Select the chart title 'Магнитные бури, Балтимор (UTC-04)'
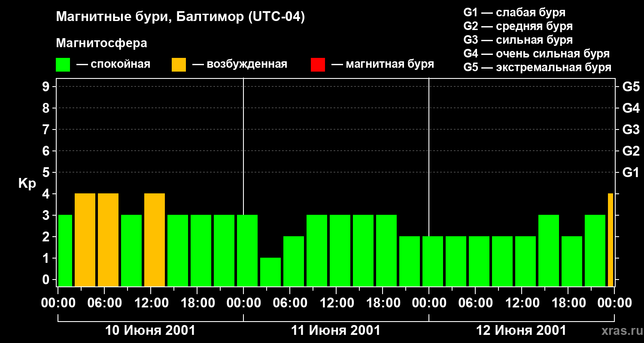The image size is (644, 343). [x=180, y=18]
